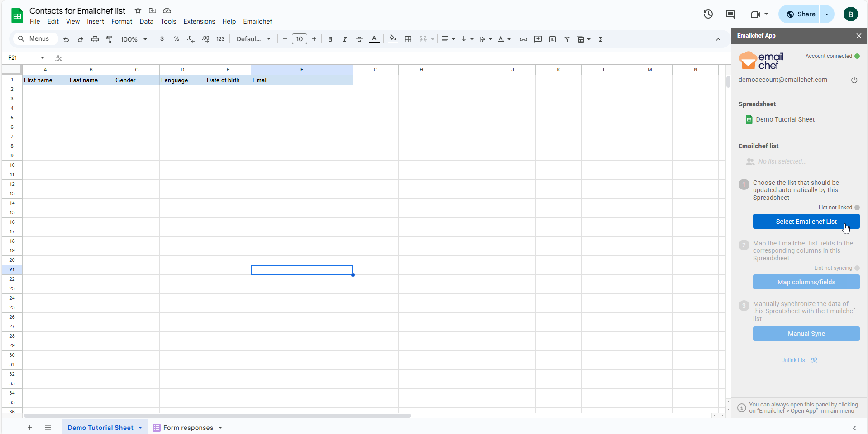This screenshot has height=434, width=868.
Task: Search the Menus box
Action: click(x=35, y=39)
